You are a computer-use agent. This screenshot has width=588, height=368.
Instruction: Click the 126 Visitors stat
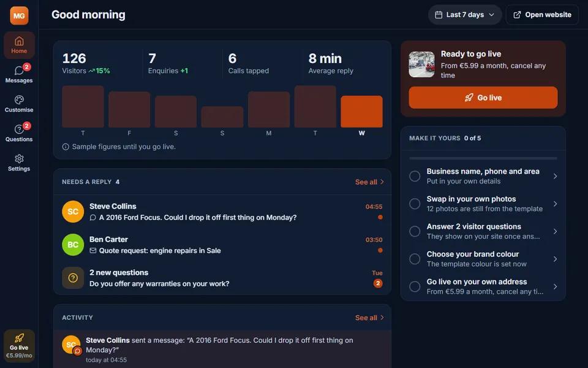tap(86, 63)
